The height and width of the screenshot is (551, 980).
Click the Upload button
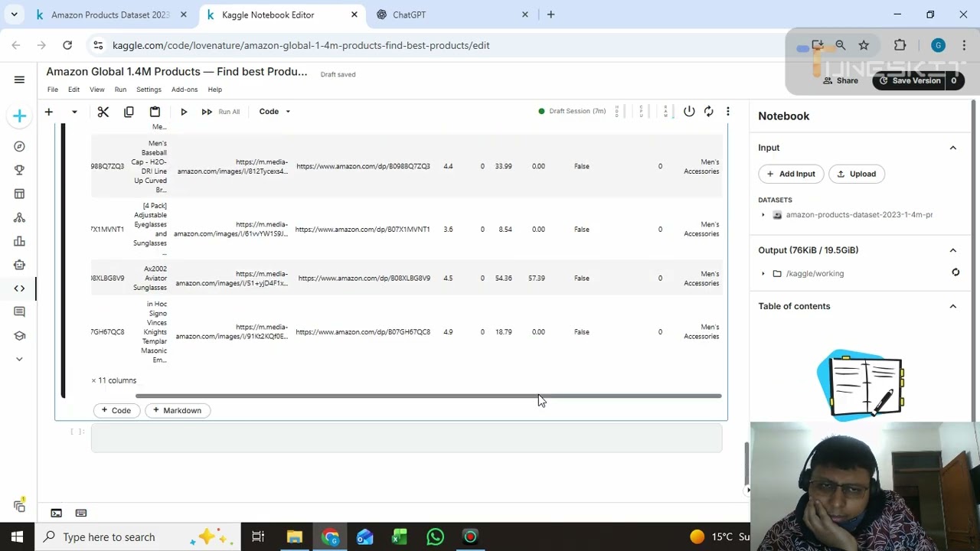(857, 174)
